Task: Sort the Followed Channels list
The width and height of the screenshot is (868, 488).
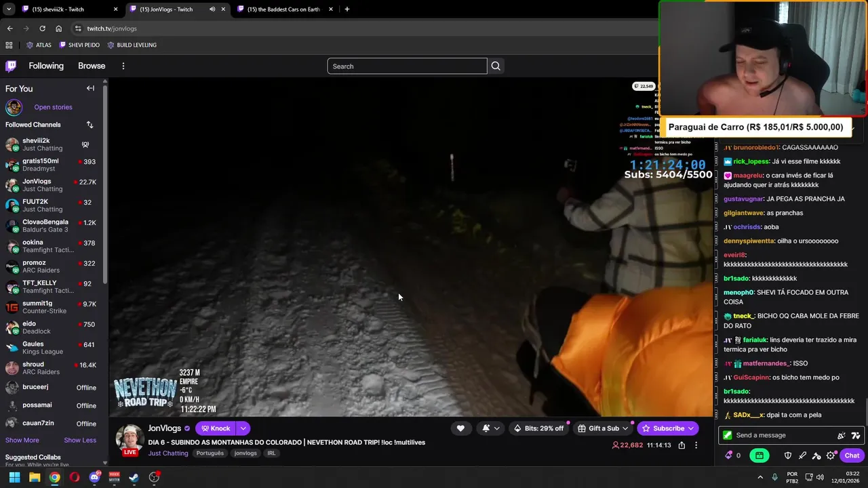Action: [x=90, y=125]
